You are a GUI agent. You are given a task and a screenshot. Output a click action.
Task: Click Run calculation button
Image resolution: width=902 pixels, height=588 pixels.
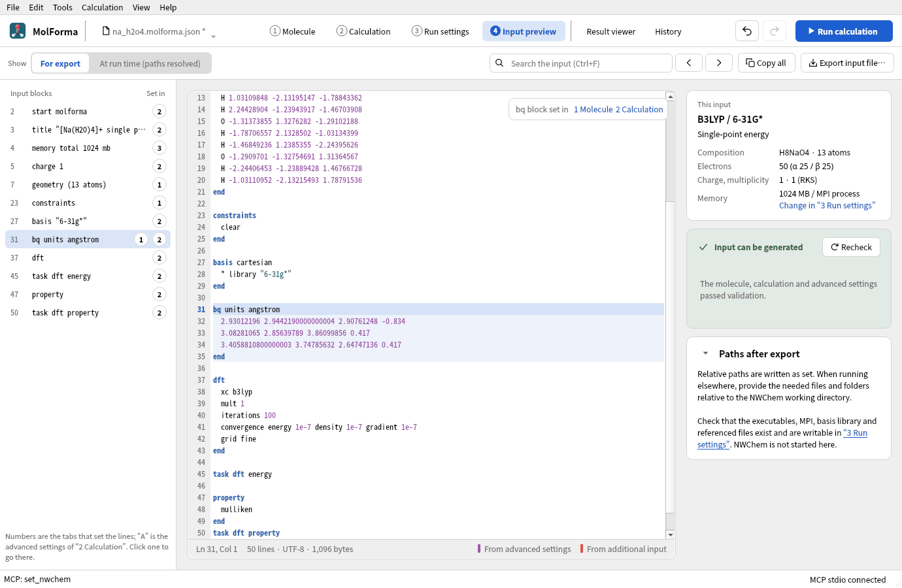844,31
